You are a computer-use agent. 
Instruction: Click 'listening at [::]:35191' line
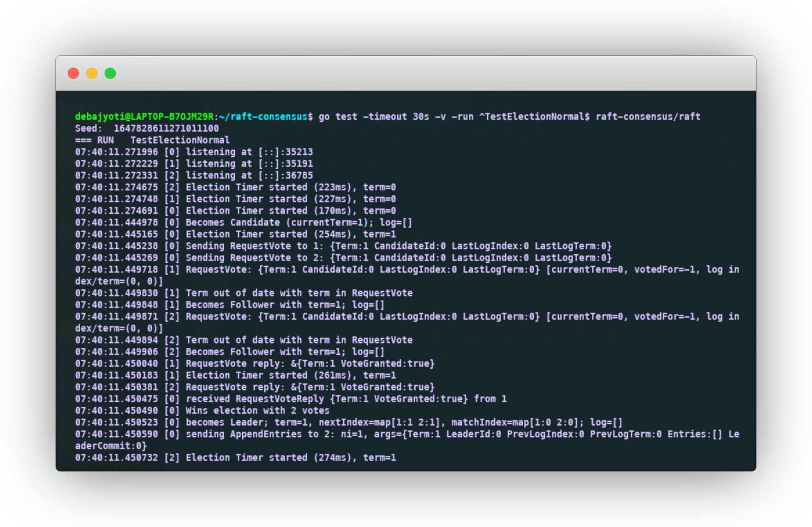click(194, 164)
